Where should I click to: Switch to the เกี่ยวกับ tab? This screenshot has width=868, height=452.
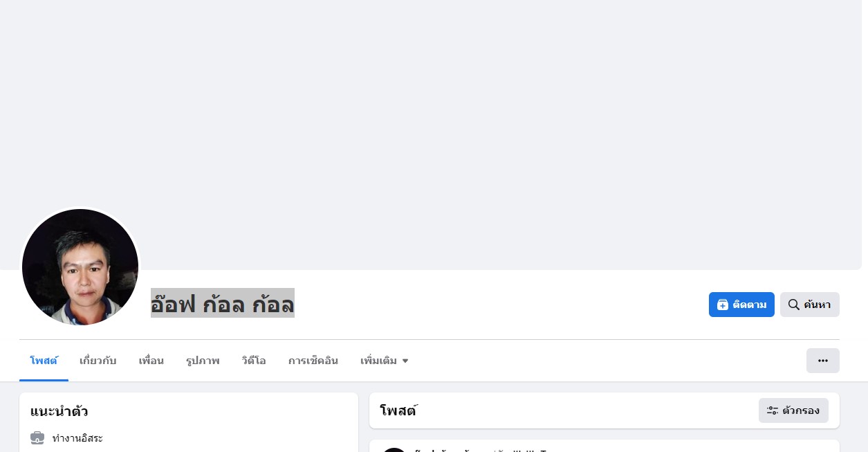pos(98,361)
